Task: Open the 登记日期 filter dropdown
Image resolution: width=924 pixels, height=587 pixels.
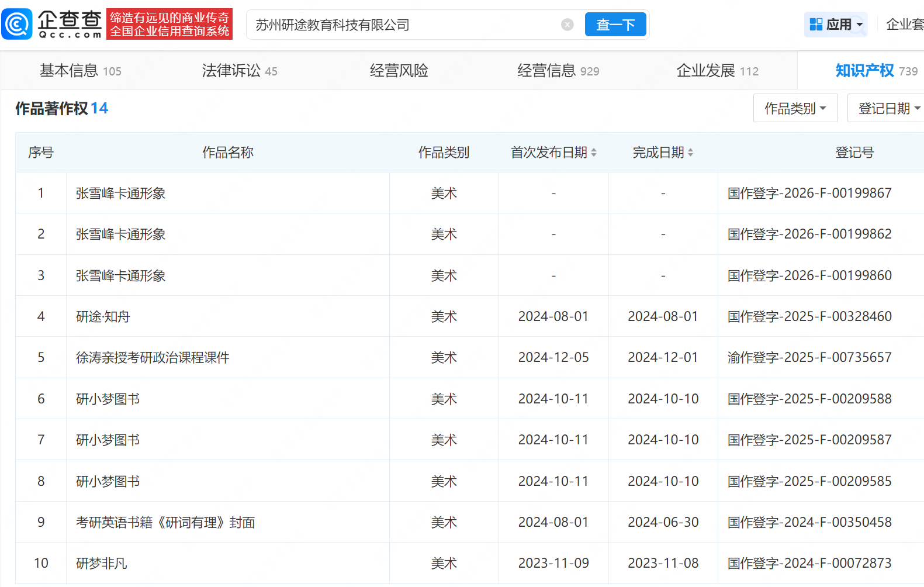Action: 887,108
